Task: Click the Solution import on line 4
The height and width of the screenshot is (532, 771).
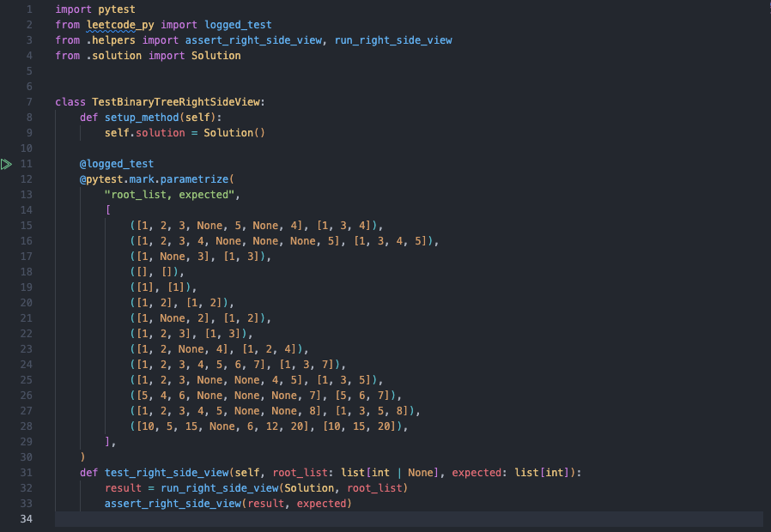Action: [x=216, y=55]
